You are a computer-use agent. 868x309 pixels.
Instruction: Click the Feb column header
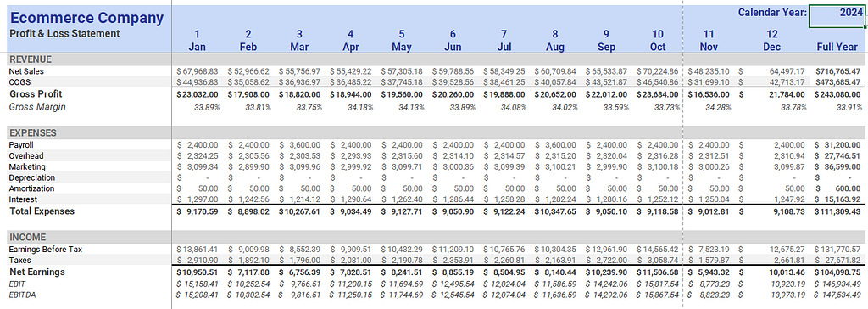[x=248, y=48]
